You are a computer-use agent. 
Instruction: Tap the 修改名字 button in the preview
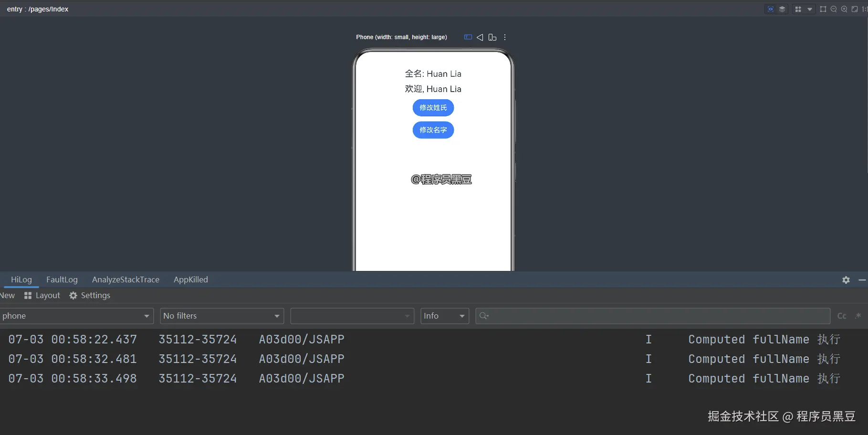[433, 130]
